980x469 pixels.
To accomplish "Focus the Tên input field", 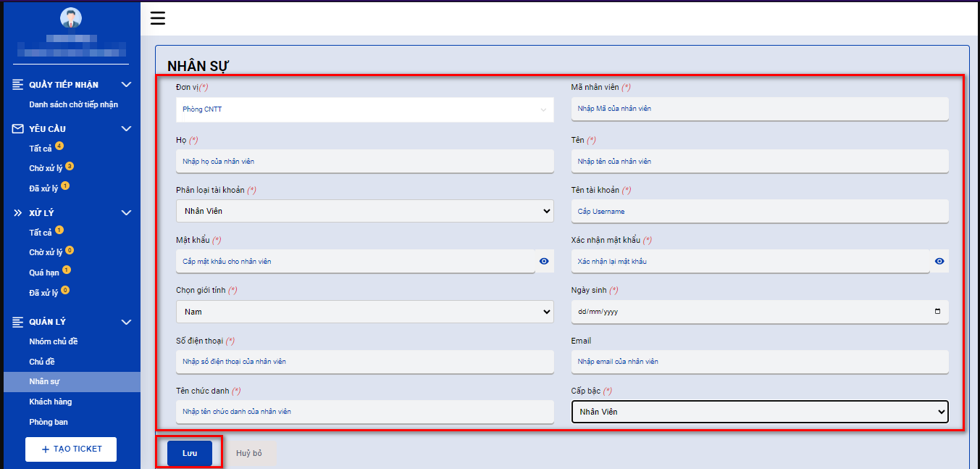I will (760, 161).
